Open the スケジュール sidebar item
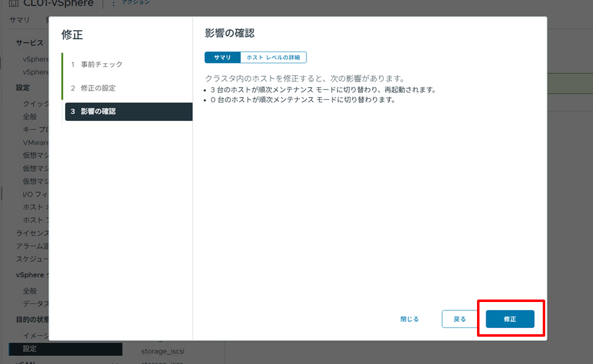The width and height of the screenshot is (593, 364). 31,259
